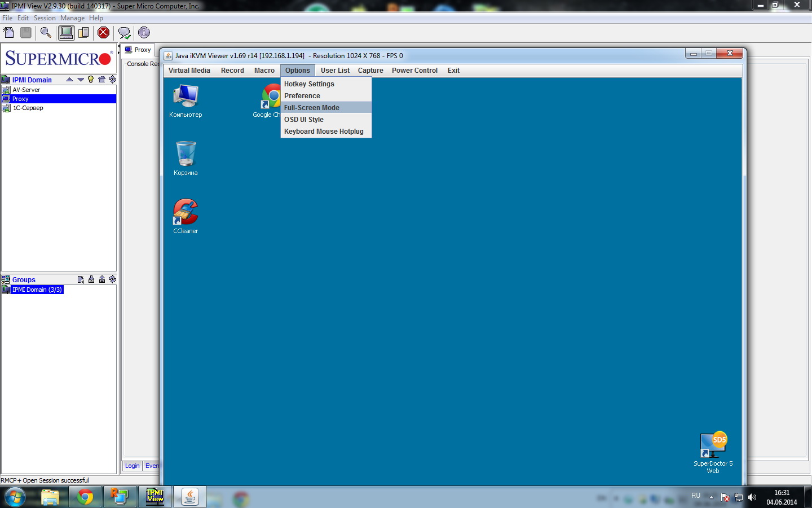Image resolution: width=812 pixels, height=508 pixels.
Task: Open the Virtual Media dropdown menu
Action: click(189, 71)
